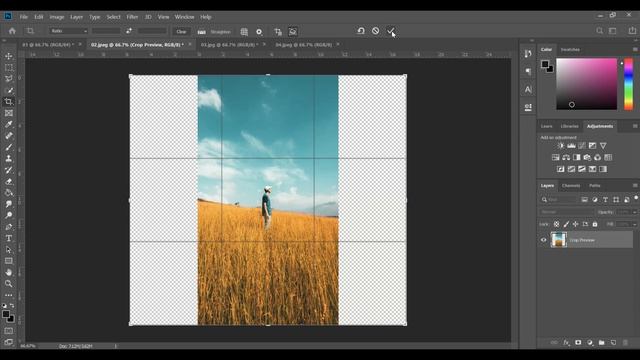The height and width of the screenshot is (360, 640).
Task: Add a Levels adjustment
Action: click(571, 146)
